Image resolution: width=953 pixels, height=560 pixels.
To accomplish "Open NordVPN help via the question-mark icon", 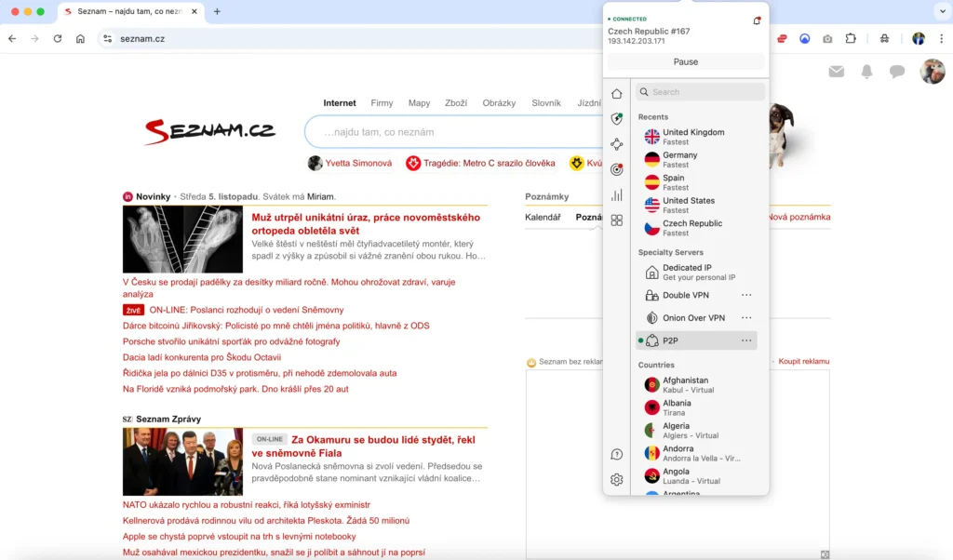I will 616,455.
